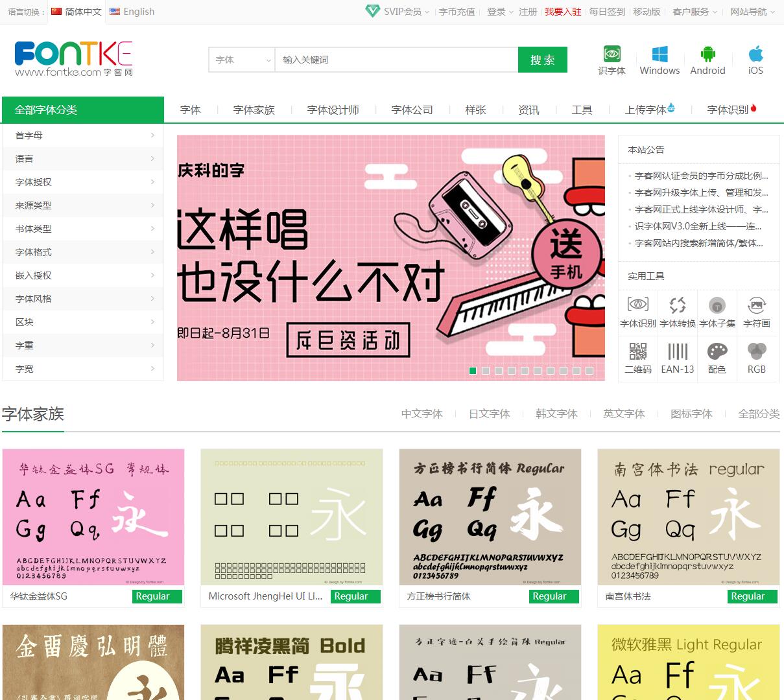Select the last banner slide indicator

[589, 371]
